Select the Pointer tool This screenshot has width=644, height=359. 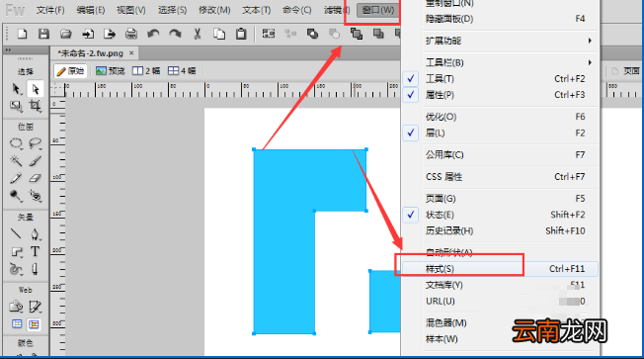click(x=16, y=89)
